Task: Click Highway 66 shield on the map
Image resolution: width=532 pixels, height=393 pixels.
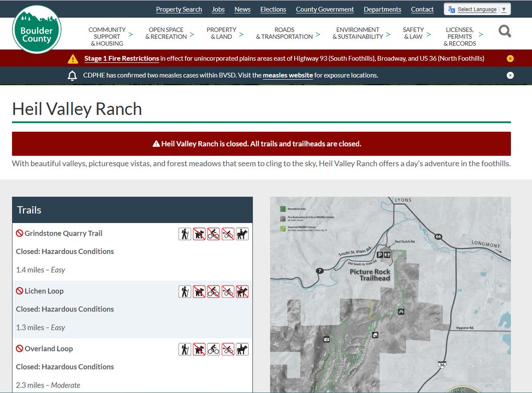Action: [438, 236]
